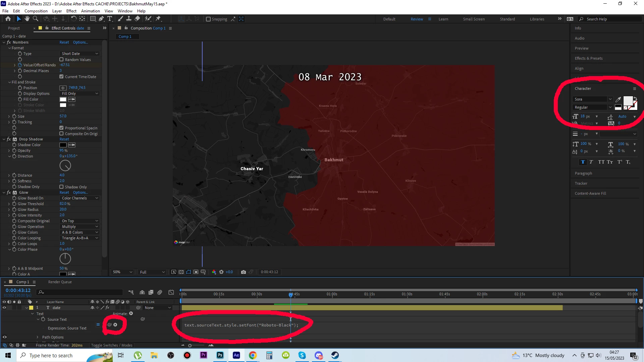Select the Pen tool
Screen dimensions: 644x362
101,19
